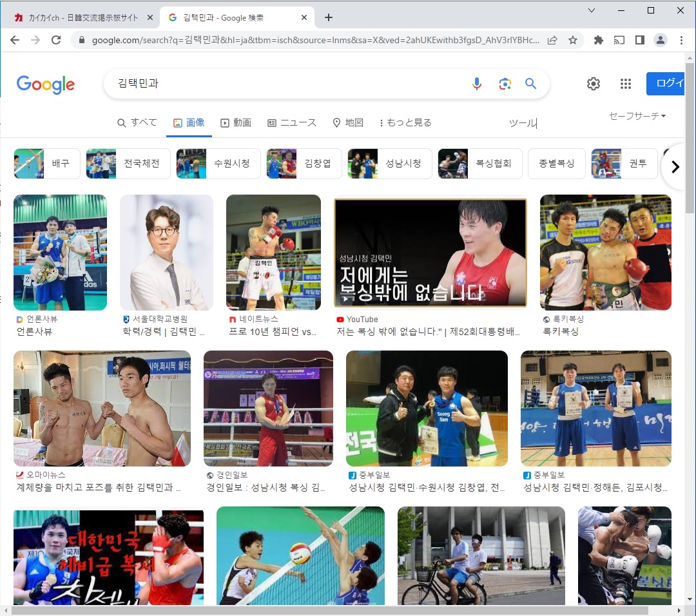Screen dimensions: 696x616
Task: Switch to the ニュース tab
Action: [292, 122]
